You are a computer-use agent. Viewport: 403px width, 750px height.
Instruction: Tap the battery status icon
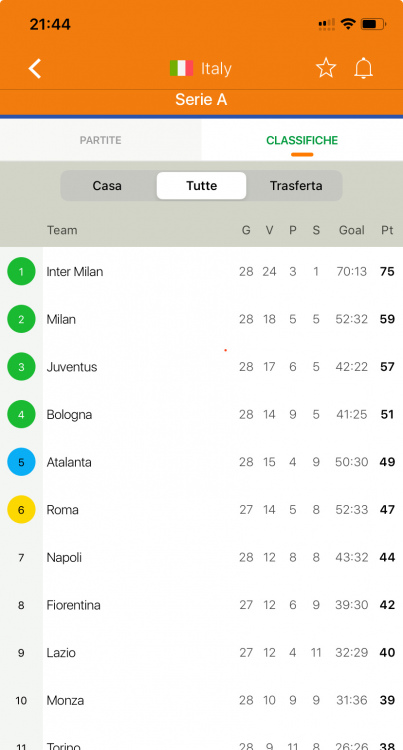(x=373, y=24)
